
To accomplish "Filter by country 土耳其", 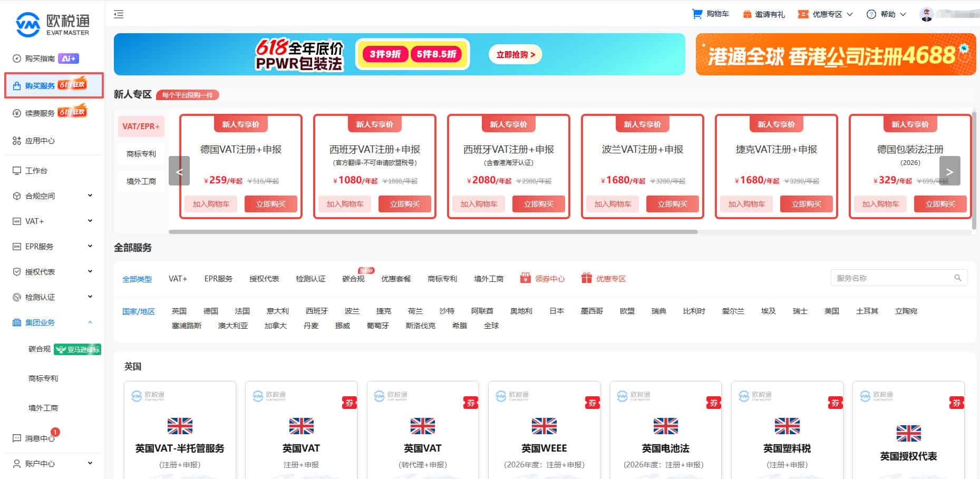I will pyautogui.click(x=867, y=311).
